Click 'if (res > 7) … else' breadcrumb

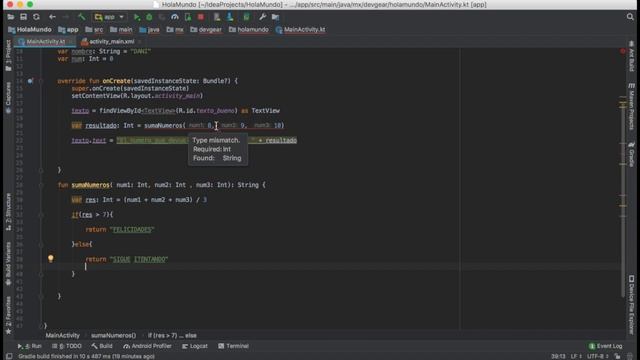click(172, 336)
